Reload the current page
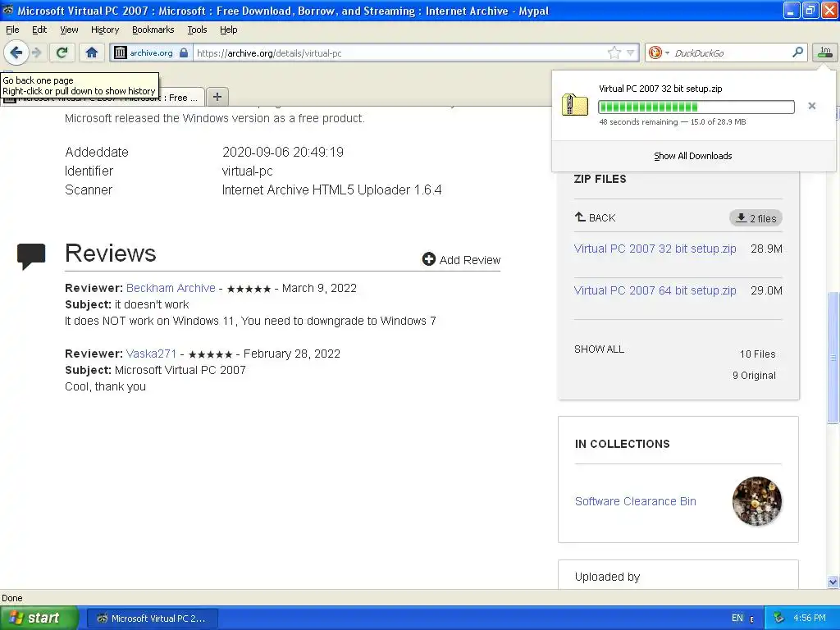The width and height of the screenshot is (840, 630). (62, 52)
